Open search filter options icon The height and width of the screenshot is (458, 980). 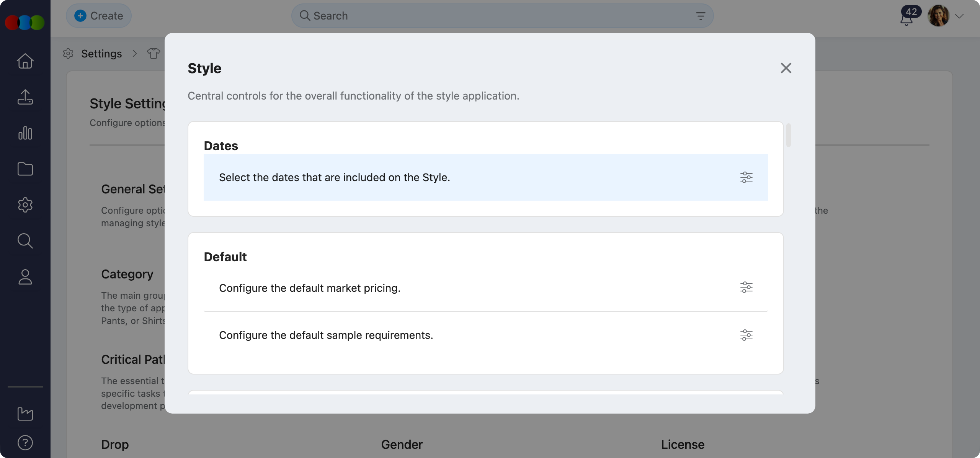(700, 16)
